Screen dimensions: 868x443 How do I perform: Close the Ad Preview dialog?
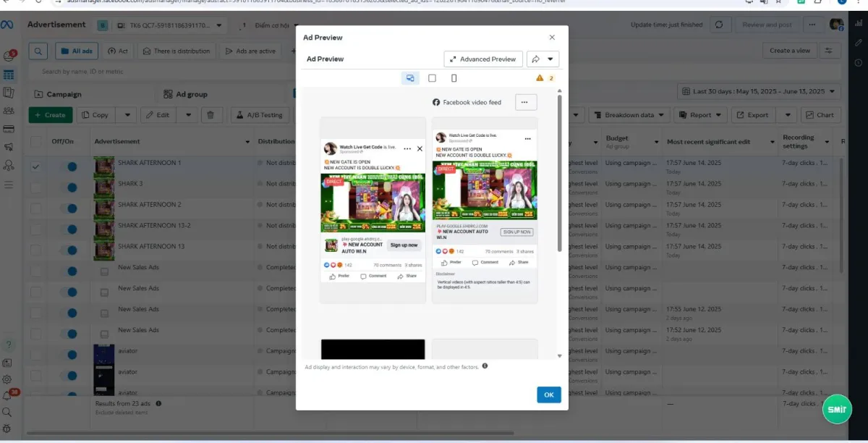552,37
